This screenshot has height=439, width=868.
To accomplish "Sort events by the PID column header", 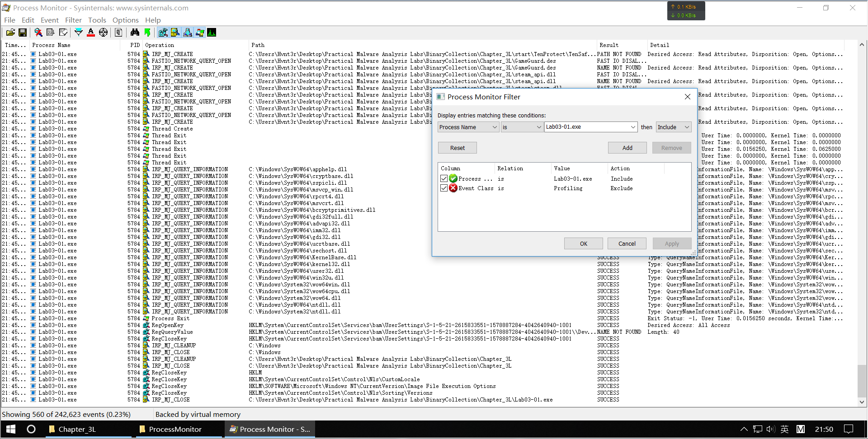I will coord(132,45).
